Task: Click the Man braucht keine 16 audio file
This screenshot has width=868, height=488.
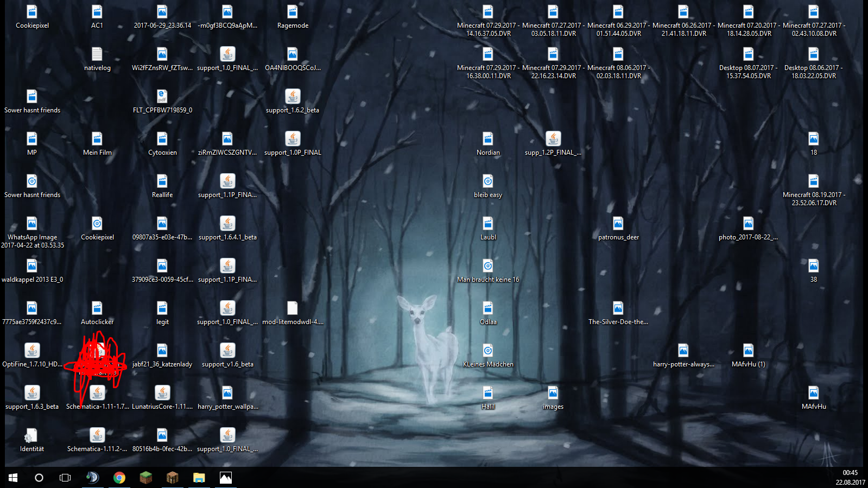Action: coord(488,266)
